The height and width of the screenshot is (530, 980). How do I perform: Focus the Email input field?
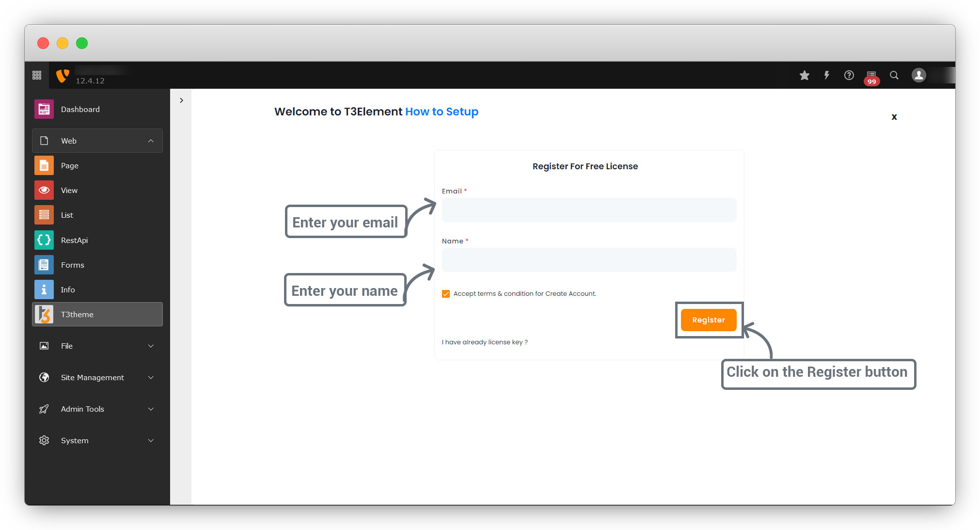point(589,210)
